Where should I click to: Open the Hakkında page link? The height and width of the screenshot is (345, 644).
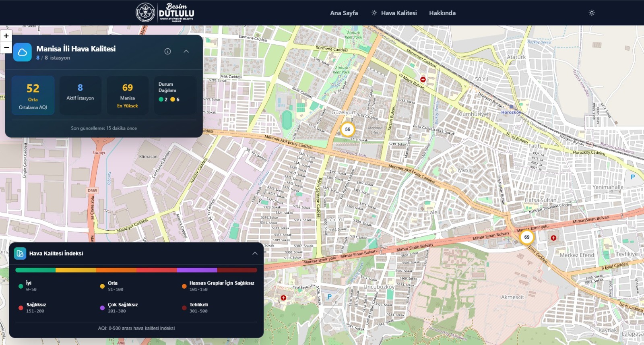(442, 13)
